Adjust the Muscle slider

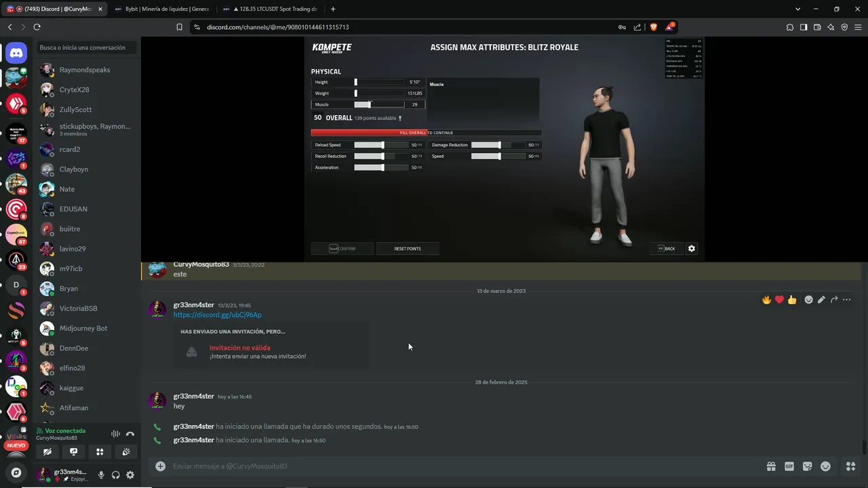pyautogui.click(x=379, y=104)
